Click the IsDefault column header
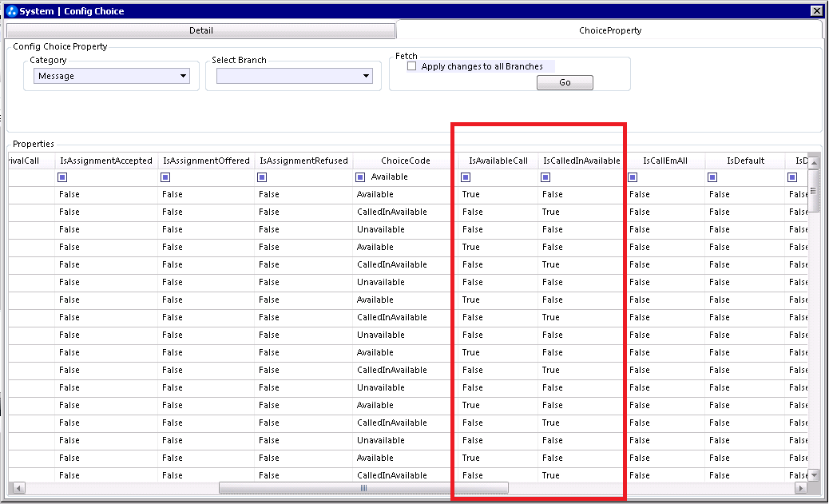 point(745,161)
